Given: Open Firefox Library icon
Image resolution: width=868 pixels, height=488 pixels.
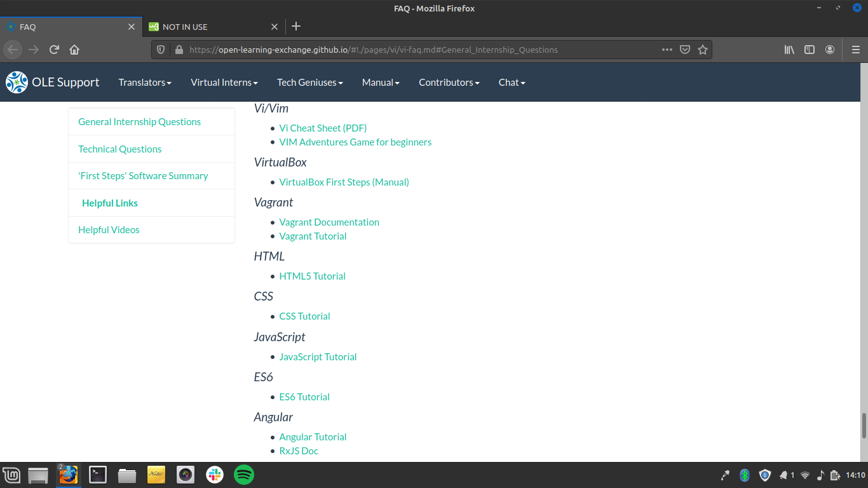Looking at the screenshot, I should [x=789, y=50].
